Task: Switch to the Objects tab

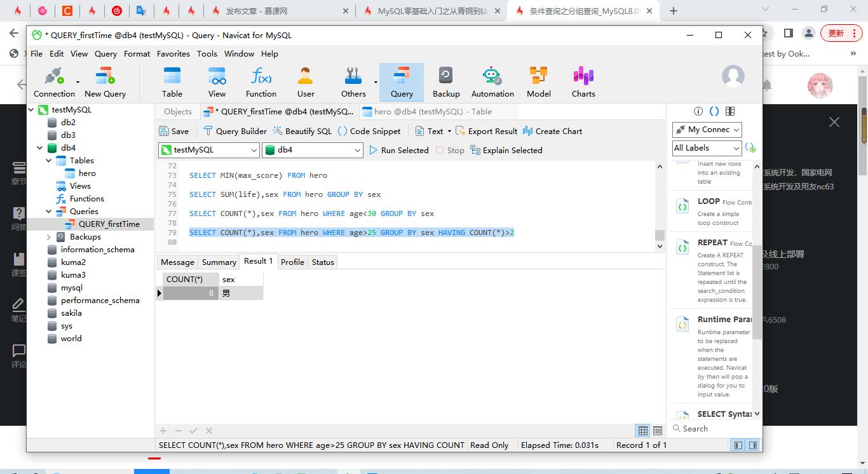Action: pos(177,111)
